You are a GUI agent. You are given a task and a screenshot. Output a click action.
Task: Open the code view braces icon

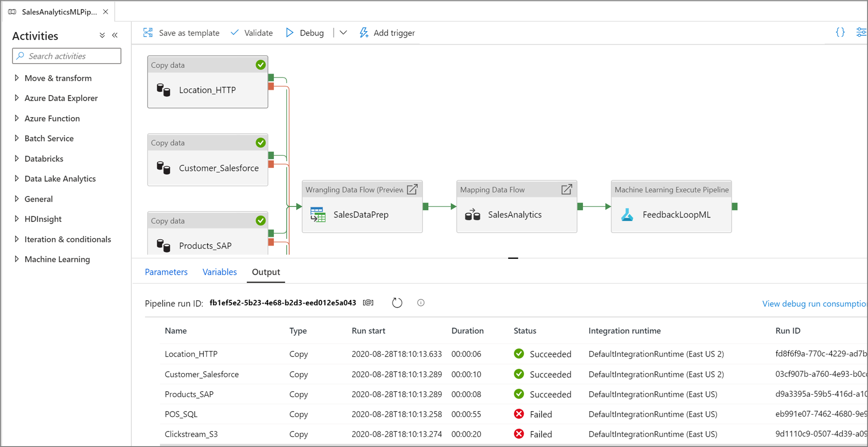click(840, 32)
